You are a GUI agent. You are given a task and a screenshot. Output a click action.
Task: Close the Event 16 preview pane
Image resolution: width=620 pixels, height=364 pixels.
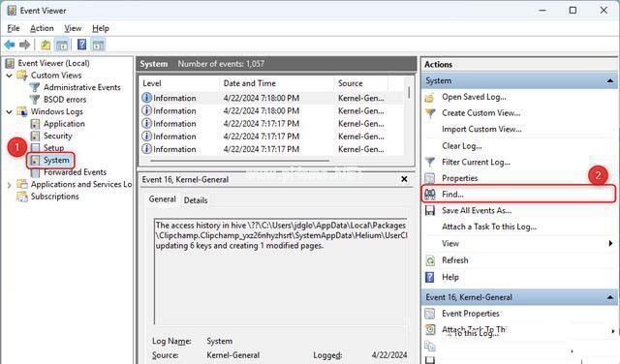click(404, 179)
